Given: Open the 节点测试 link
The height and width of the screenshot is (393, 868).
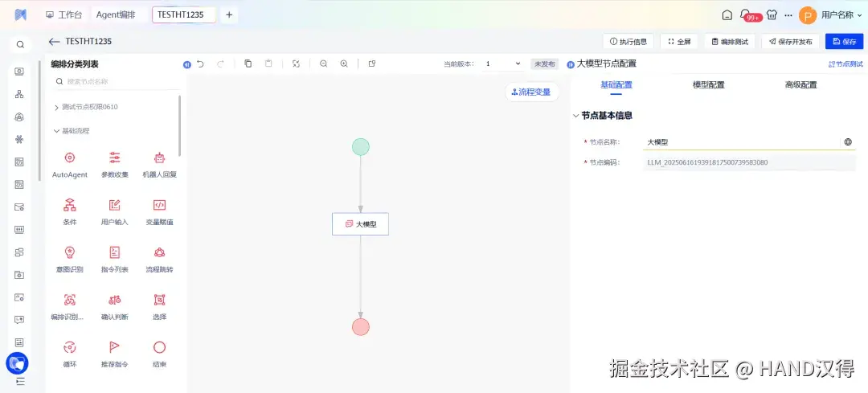Looking at the screenshot, I should pyautogui.click(x=845, y=64).
